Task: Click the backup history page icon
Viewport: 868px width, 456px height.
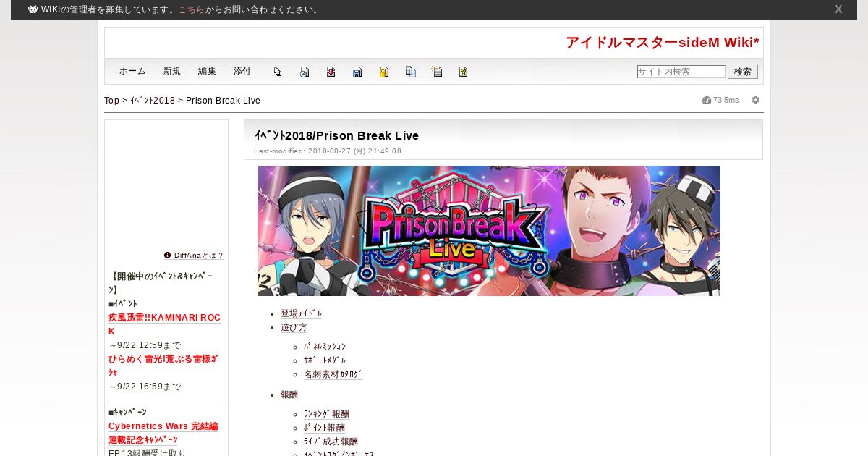Action: click(305, 72)
